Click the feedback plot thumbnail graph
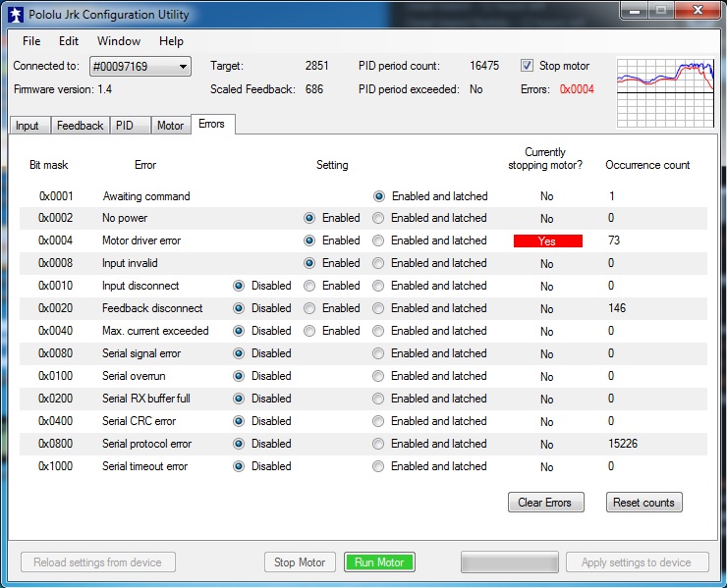The width and height of the screenshot is (727, 588). [665, 92]
